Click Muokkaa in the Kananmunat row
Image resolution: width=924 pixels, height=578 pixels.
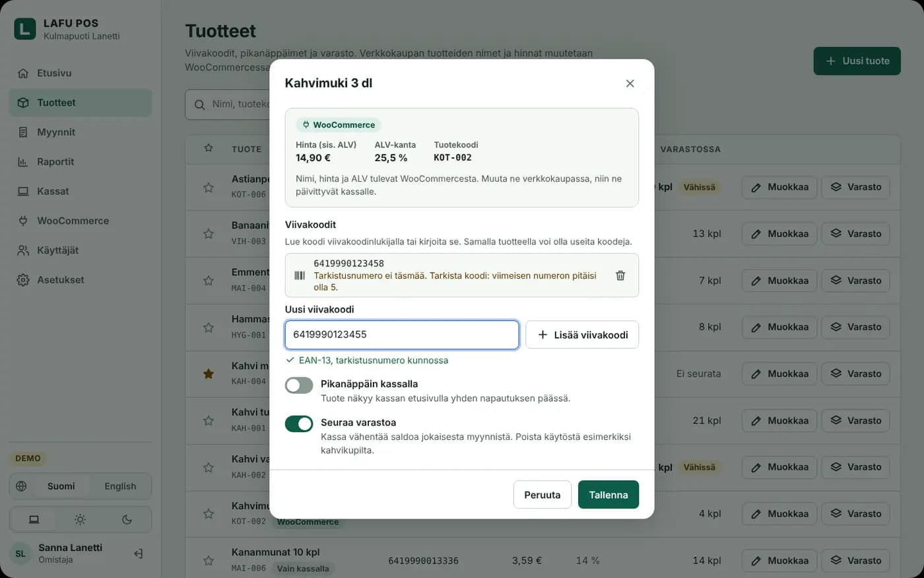coord(779,561)
